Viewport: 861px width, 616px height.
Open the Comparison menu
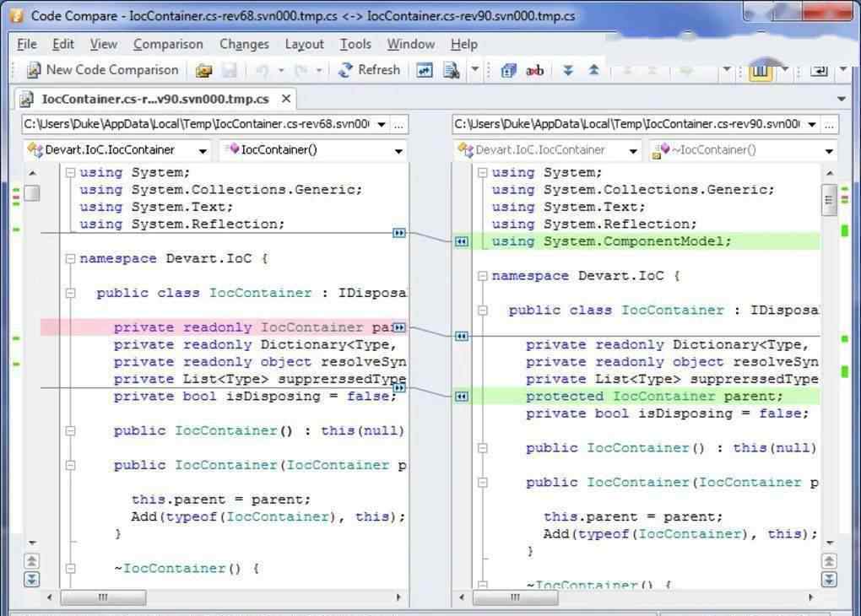pos(168,44)
